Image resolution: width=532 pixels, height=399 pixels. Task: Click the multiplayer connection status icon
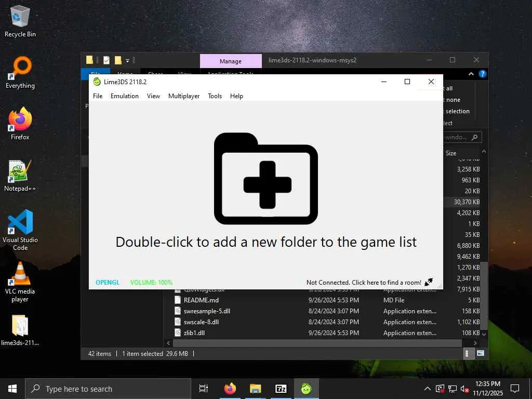429,282
